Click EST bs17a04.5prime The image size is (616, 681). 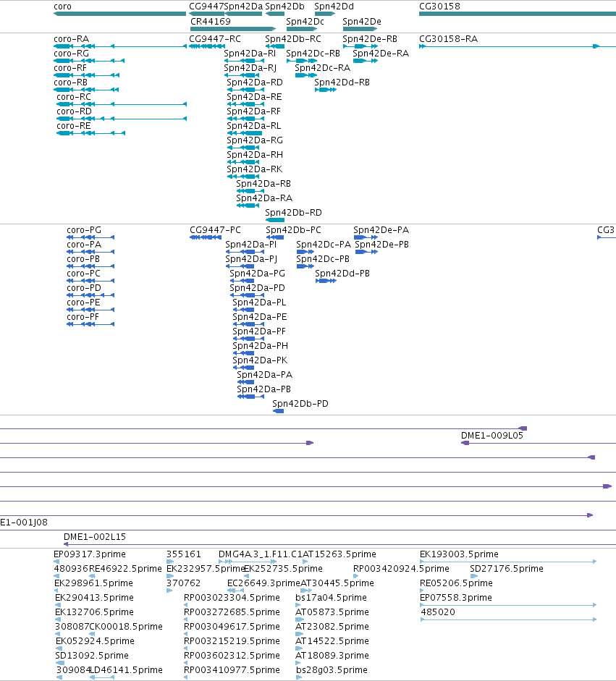click(298, 604)
